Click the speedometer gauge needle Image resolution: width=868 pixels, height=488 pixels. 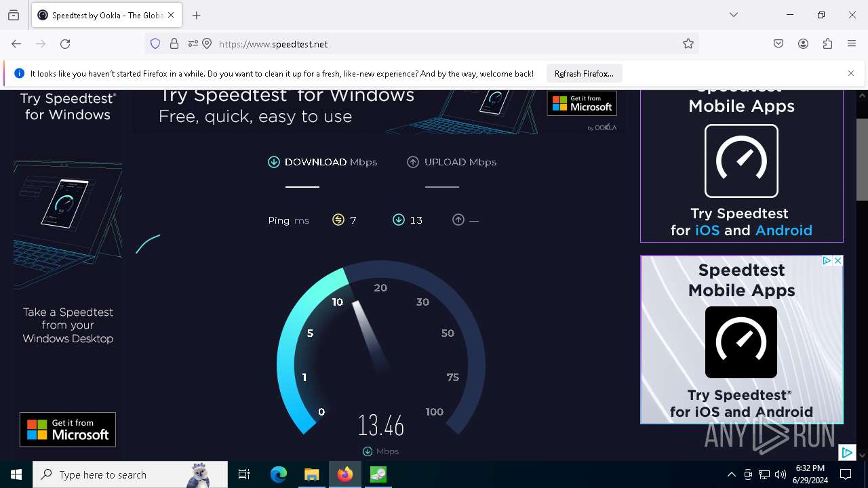click(370, 336)
